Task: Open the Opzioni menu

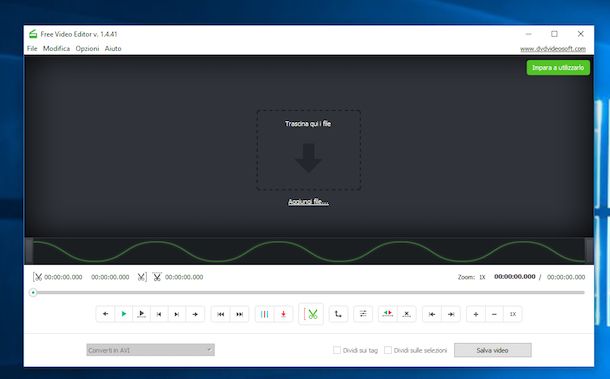Action: [87, 48]
